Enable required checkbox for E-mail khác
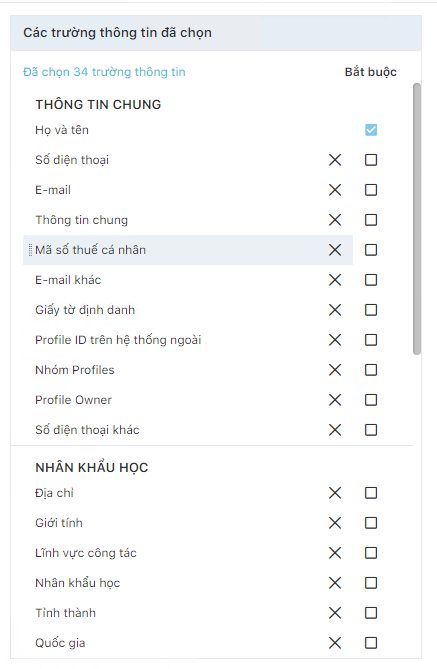The height and width of the screenshot is (669, 437). (x=371, y=280)
